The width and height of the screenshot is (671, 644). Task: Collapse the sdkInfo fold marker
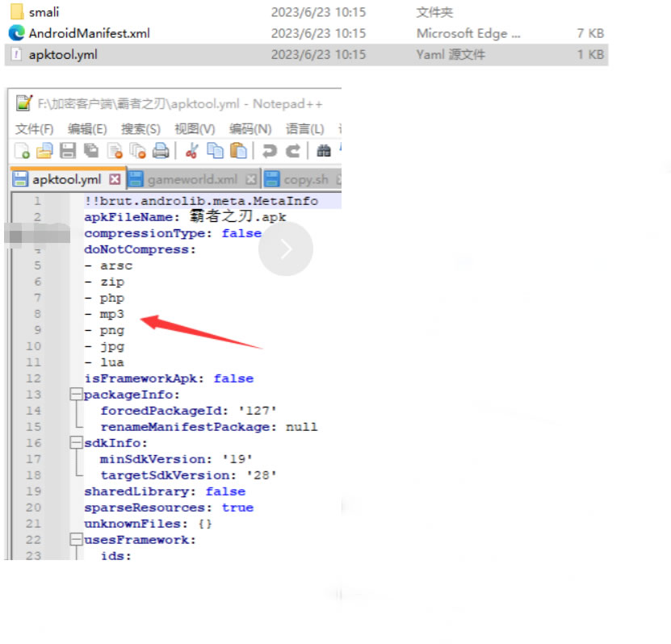coord(76,443)
